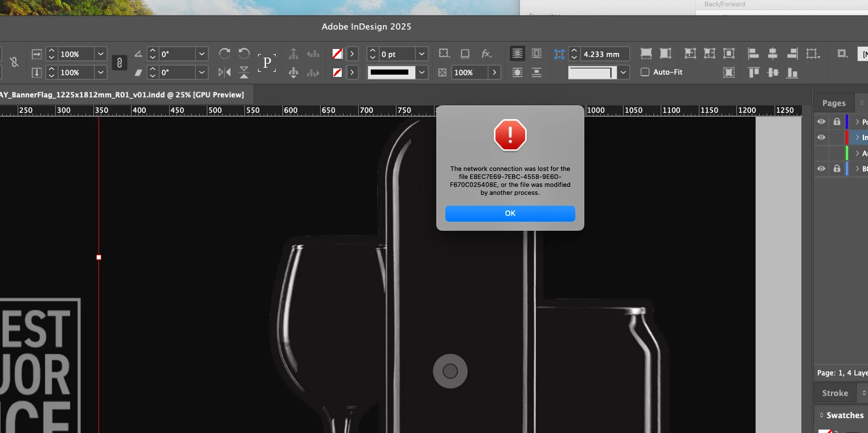868x433 pixels.
Task: Click Fill frame proportionally icon
Action: [646, 54]
